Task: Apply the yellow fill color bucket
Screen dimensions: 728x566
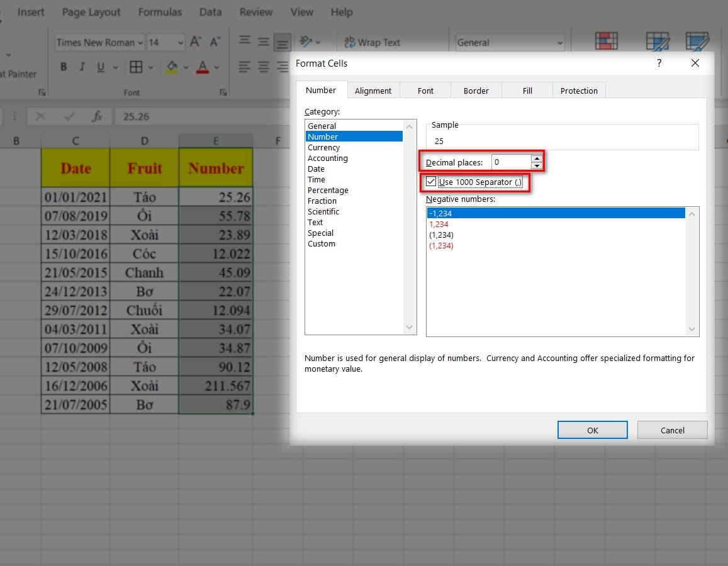Action: point(172,67)
